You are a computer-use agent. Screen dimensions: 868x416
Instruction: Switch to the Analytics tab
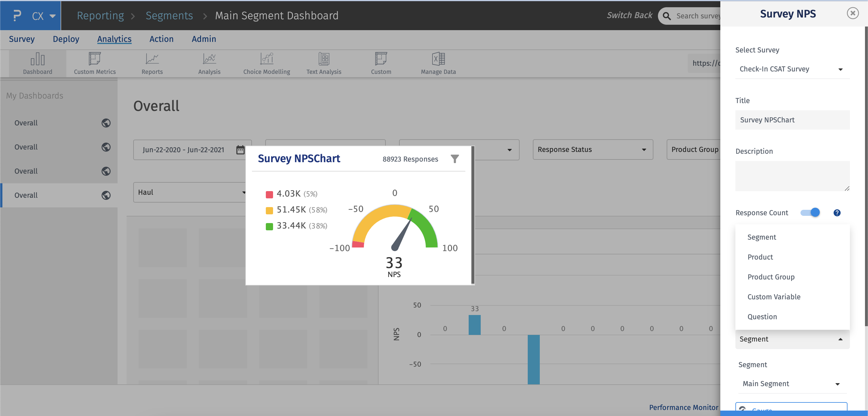coord(114,39)
